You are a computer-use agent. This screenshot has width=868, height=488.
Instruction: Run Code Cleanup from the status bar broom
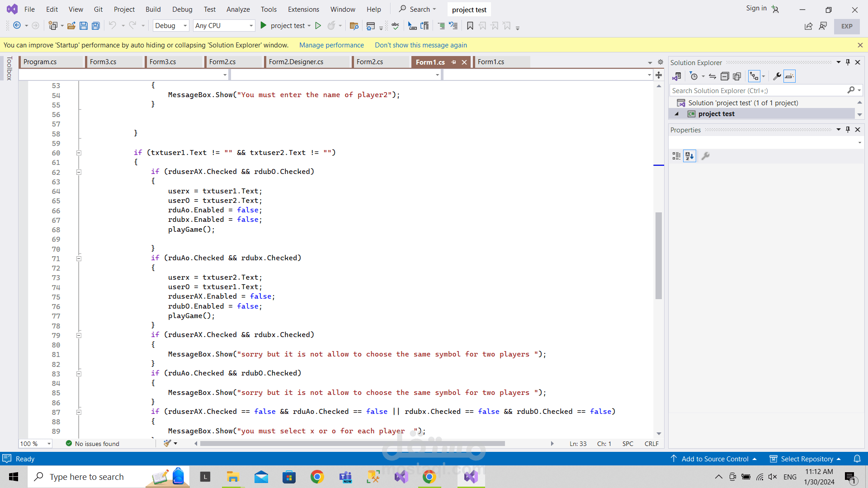click(168, 443)
